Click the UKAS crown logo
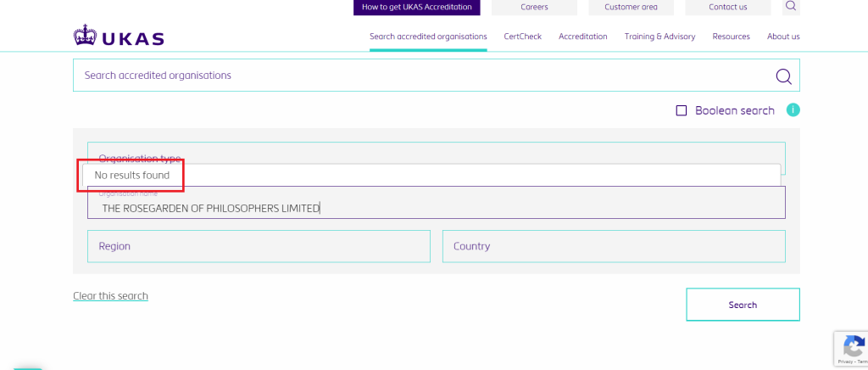The width and height of the screenshot is (868, 370). click(x=119, y=36)
